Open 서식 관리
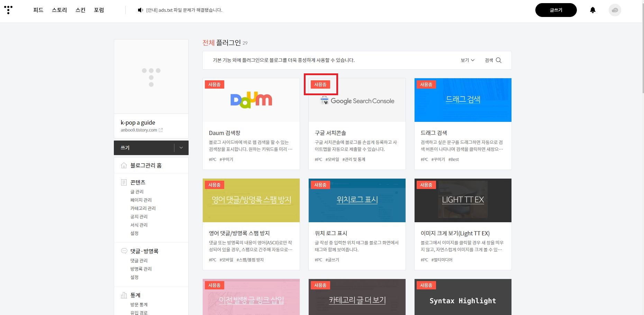Viewport: 644px width, 315px height. tap(139, 225)
